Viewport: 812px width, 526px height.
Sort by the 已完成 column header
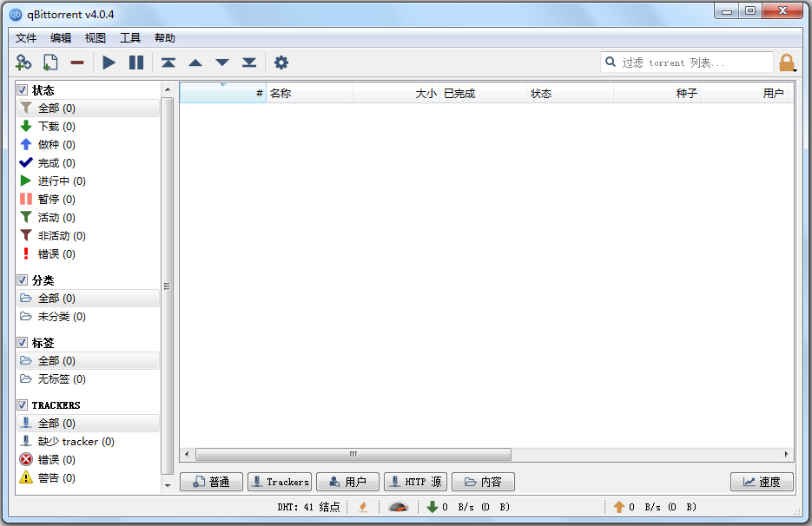click(483, 93)
